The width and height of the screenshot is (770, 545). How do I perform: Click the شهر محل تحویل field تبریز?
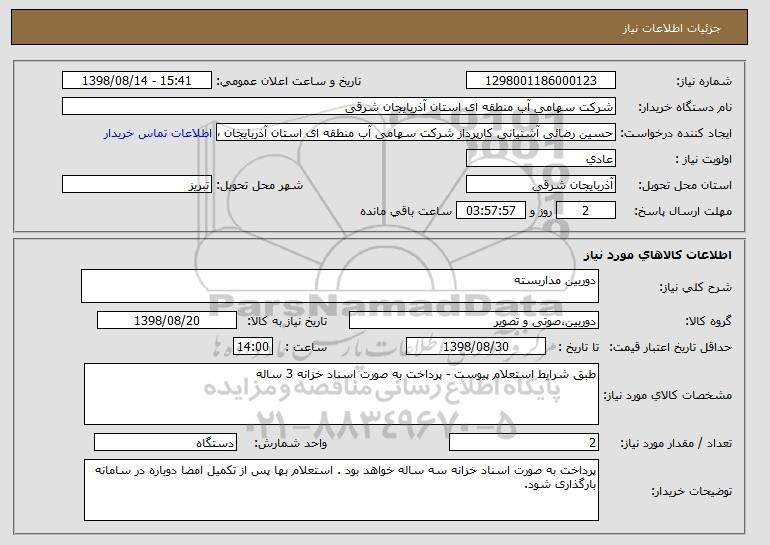click(x=137, y=185)
